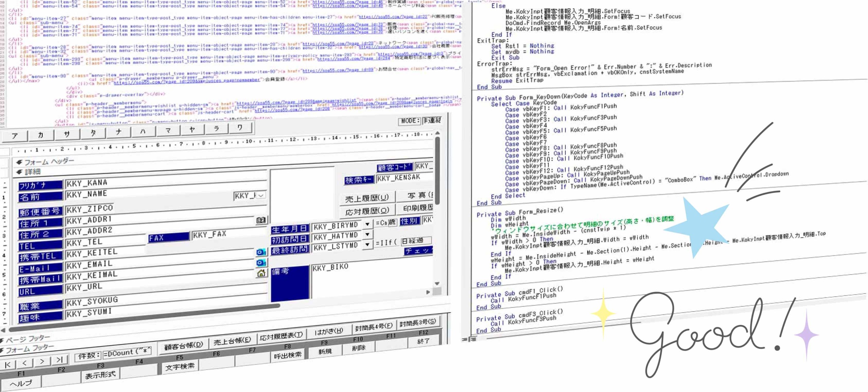Open the KKY_HATYMD date dropdown arrow
The image size is (868, 392).
(x=367, y=234)
